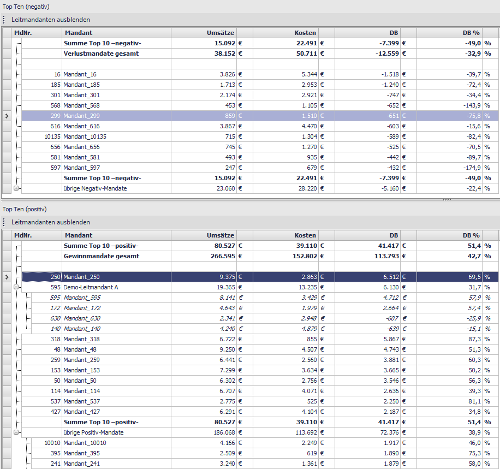Click the toolbar grip handle of the positive panel

pyautogui.click(x=4, y=222)
